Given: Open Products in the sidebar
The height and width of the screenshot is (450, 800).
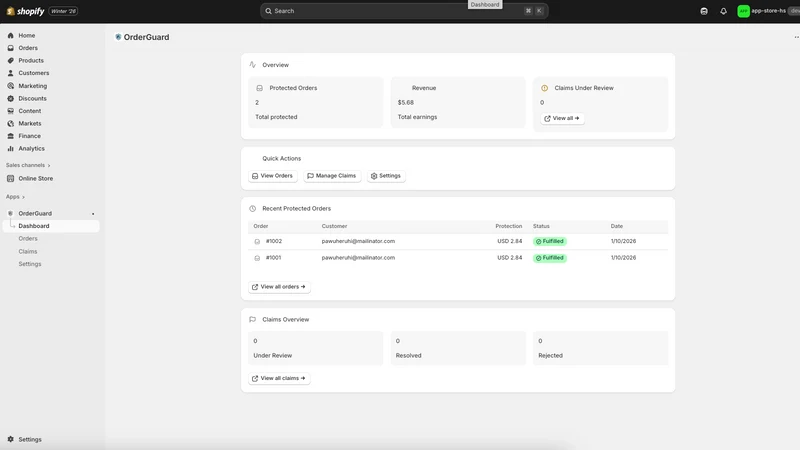Looking at the screenshot, I should point(31,60).
